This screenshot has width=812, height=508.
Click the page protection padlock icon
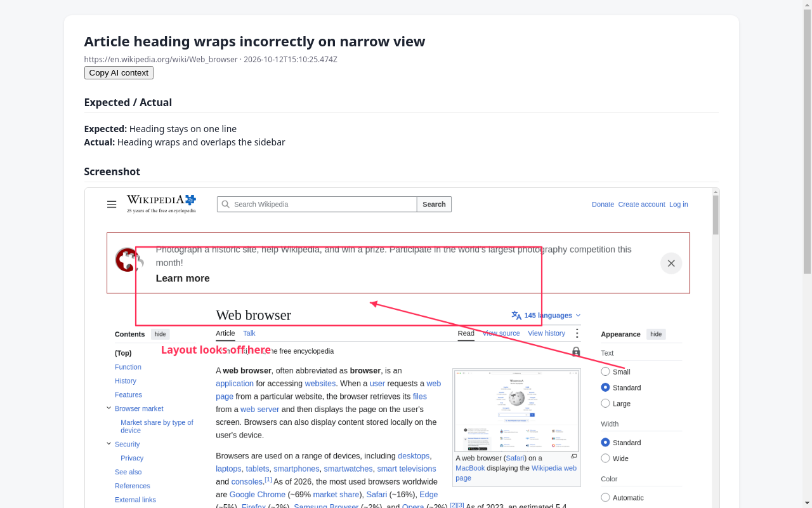tap(576, 351)
